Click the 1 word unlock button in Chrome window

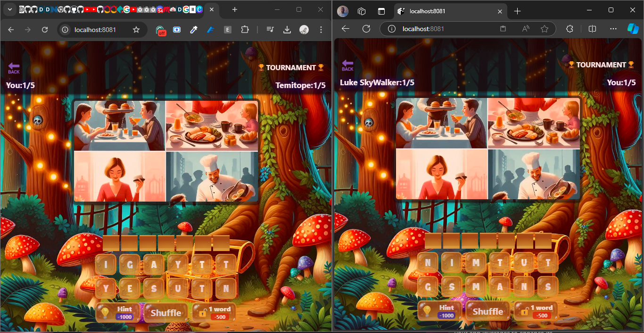(215, 313)
